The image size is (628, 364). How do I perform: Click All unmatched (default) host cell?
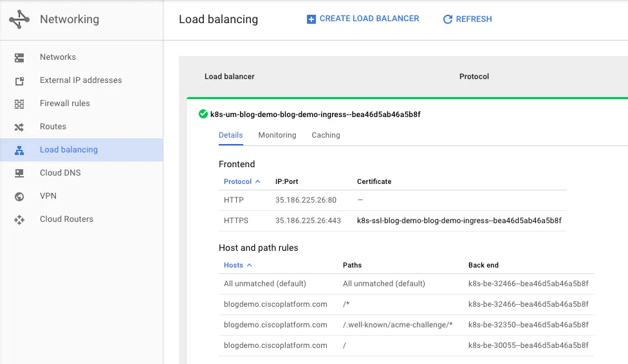(x=264, y=284)
